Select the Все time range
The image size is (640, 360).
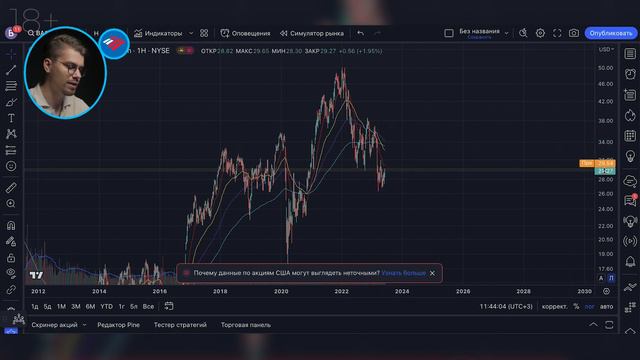[148, 306]
